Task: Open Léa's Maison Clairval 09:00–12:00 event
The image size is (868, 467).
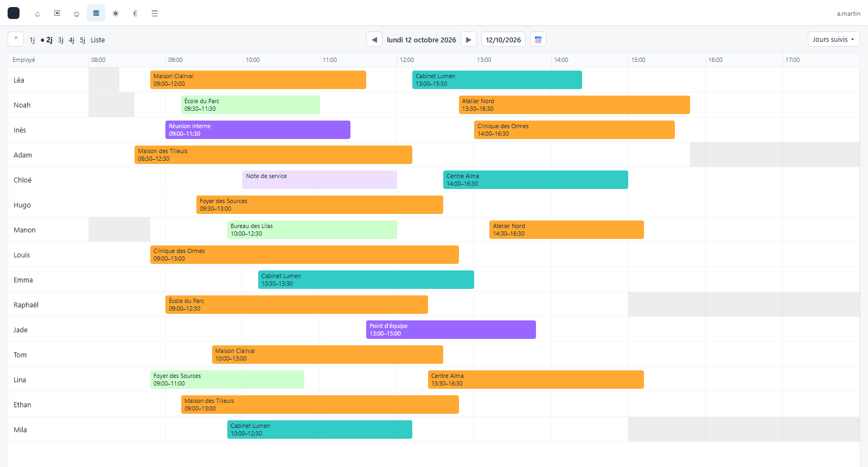Action: click(258, 80)
